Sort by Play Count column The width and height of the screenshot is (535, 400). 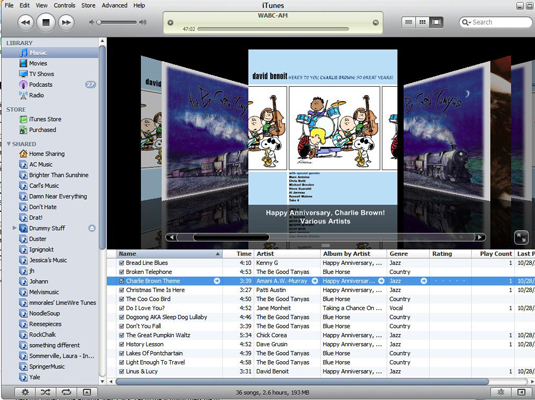[x=493, y=254]
